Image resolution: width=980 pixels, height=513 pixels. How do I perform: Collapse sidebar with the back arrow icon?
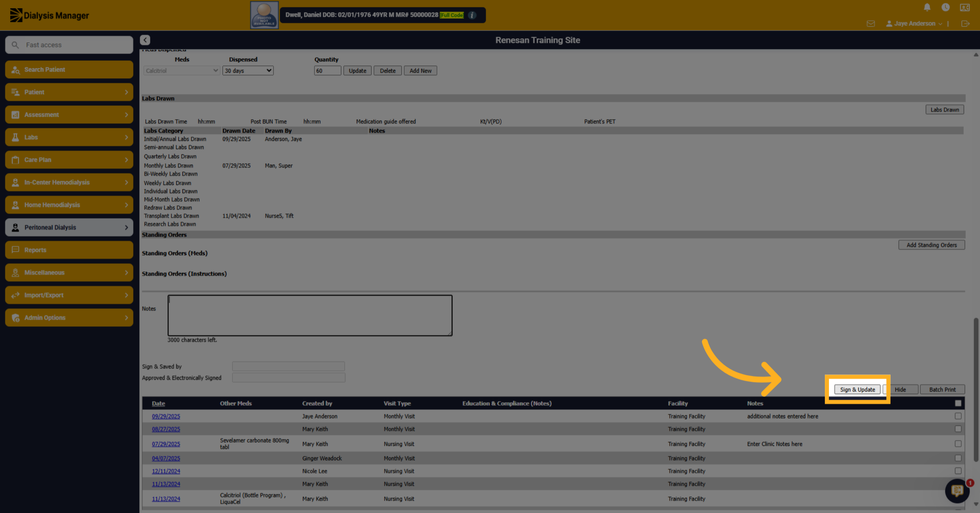tap(145, 40)
